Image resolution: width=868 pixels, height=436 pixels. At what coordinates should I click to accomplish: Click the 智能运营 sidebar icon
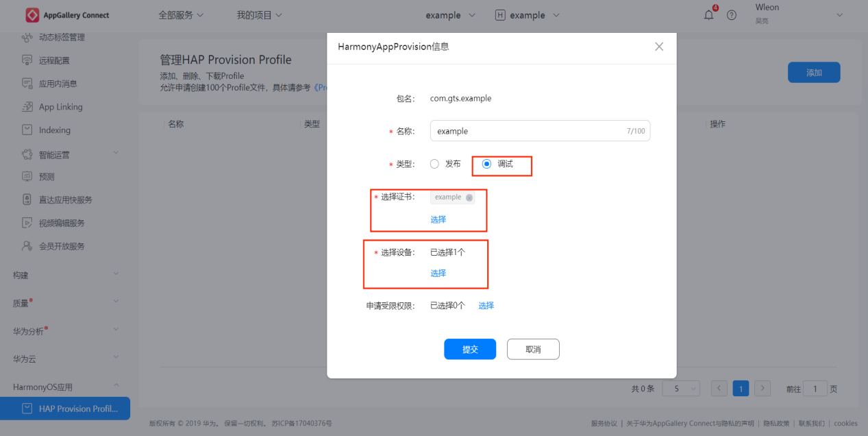27,154
